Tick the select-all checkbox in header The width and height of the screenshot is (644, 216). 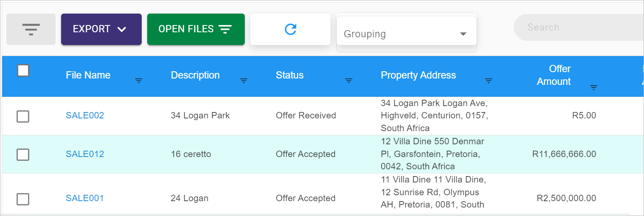coord(23,70)
